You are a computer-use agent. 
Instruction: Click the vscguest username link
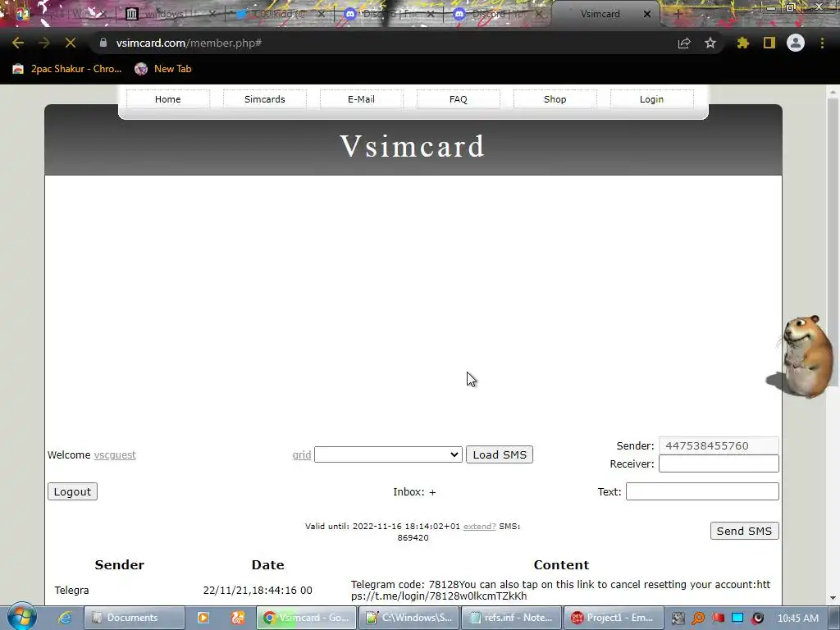(x=115, y=454)
